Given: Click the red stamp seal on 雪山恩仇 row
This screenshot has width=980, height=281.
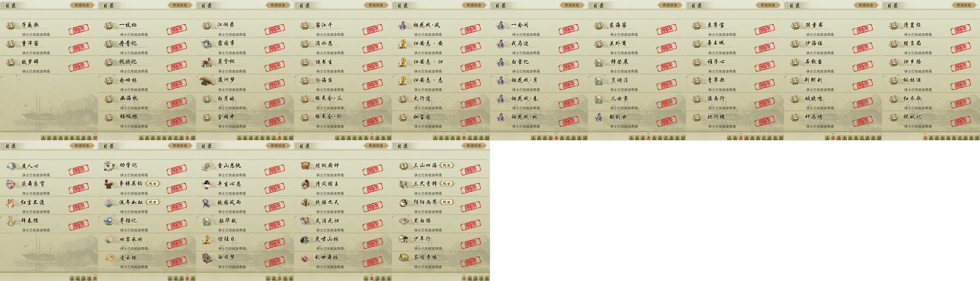Looking at the screenshot, I should coord(275,169).
